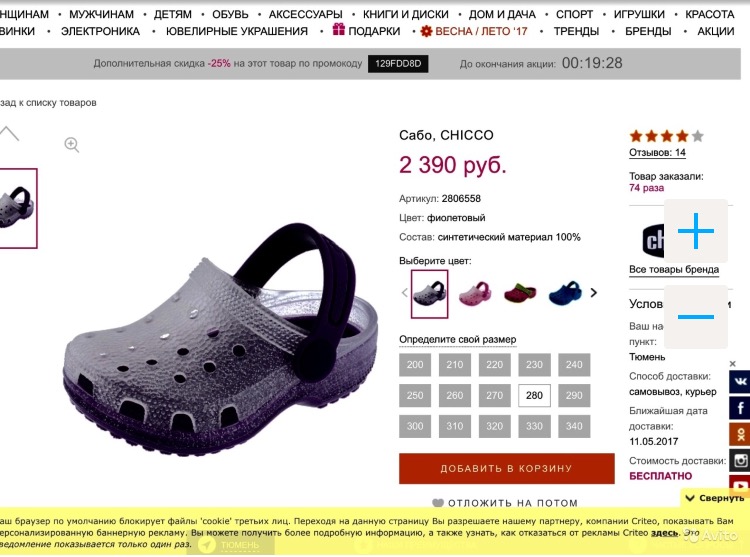Move thumbnails up with the up chevron
Screen dimensions: 750x557
point(9,133)
